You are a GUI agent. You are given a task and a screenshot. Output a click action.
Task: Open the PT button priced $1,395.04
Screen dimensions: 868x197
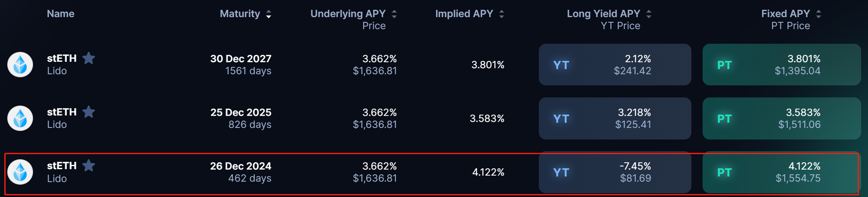pos(781,65)
